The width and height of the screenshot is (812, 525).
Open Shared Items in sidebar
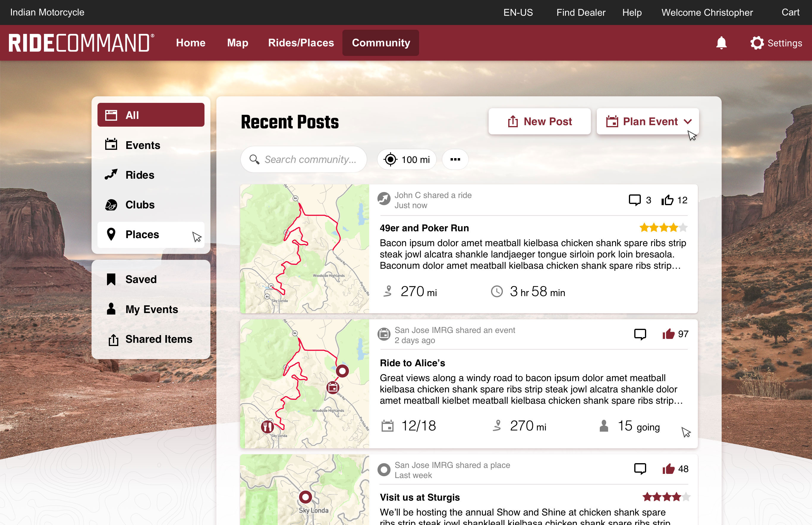[151, 339]
